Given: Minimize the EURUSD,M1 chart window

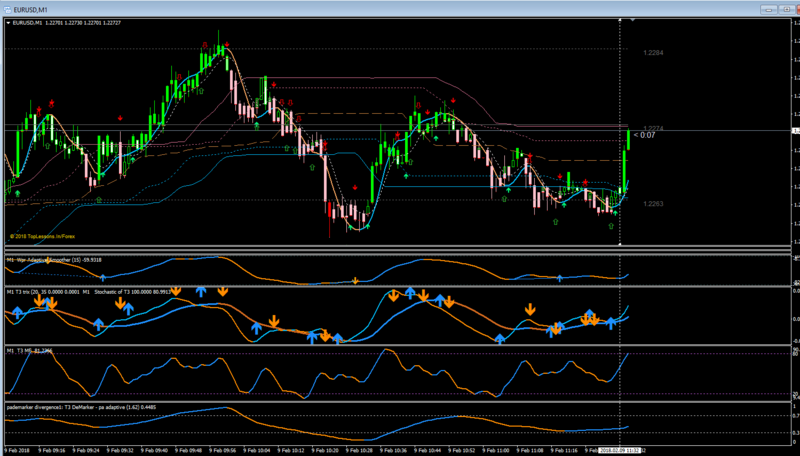Looking at the screenshot, I should point(768,10).
